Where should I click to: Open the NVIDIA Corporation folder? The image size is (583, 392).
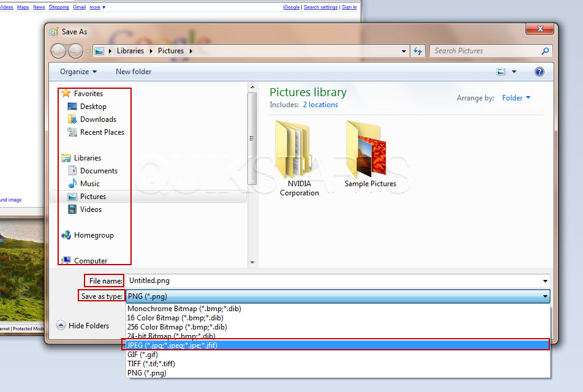pos(299,158)
